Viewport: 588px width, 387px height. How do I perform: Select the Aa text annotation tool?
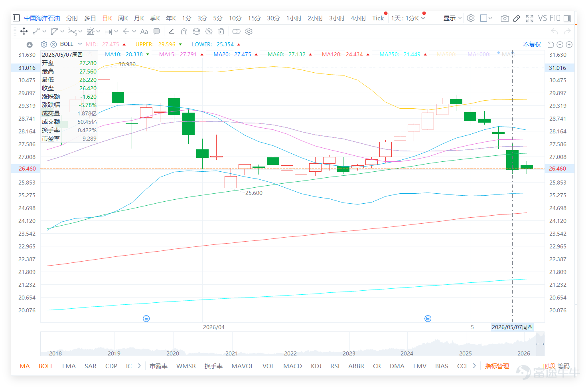point(144,32)
